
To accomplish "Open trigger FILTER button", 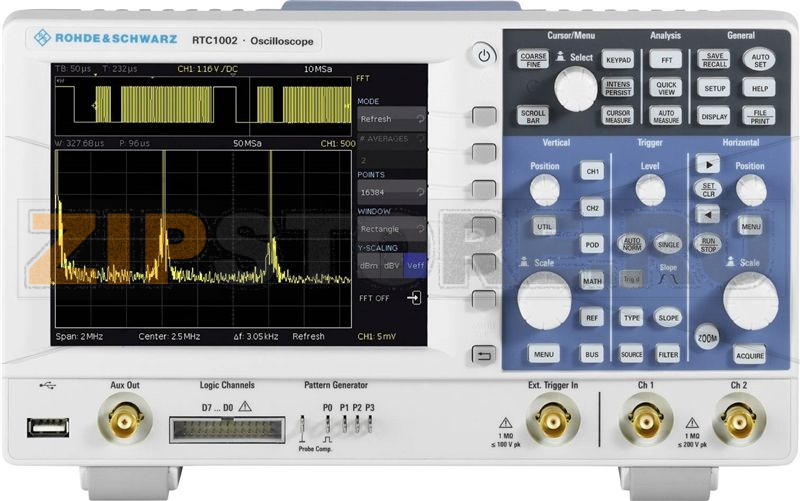I will pyautogui.click(x=668, y=354).
